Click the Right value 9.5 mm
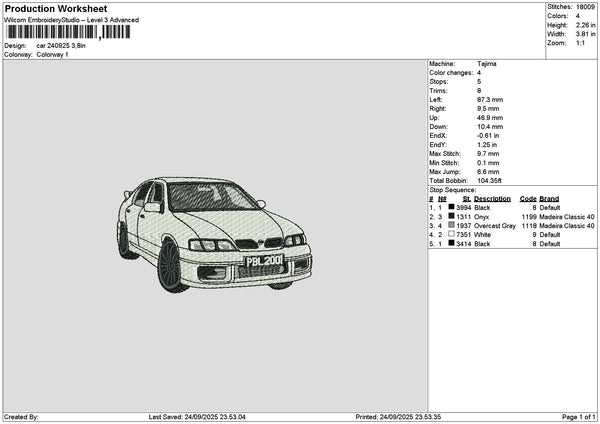Image resolution: width=600 pixels, height=424 pixels. click(488, 109)
